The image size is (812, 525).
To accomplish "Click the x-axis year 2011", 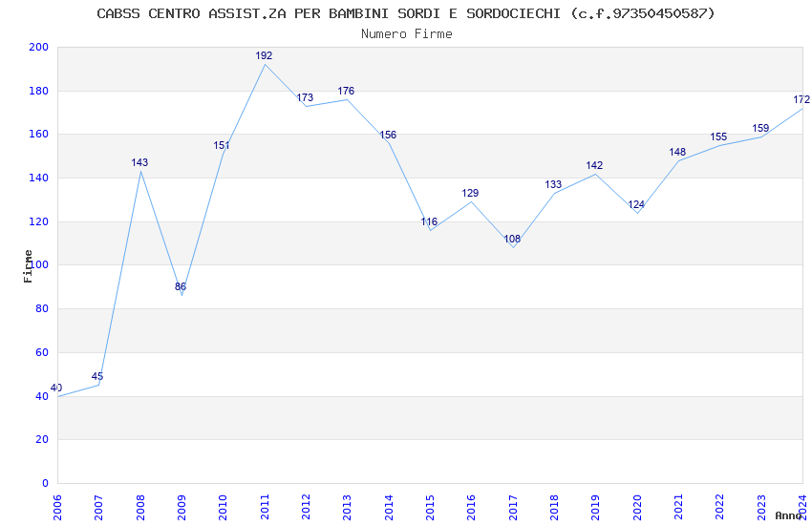I will [x=264, y=508].
